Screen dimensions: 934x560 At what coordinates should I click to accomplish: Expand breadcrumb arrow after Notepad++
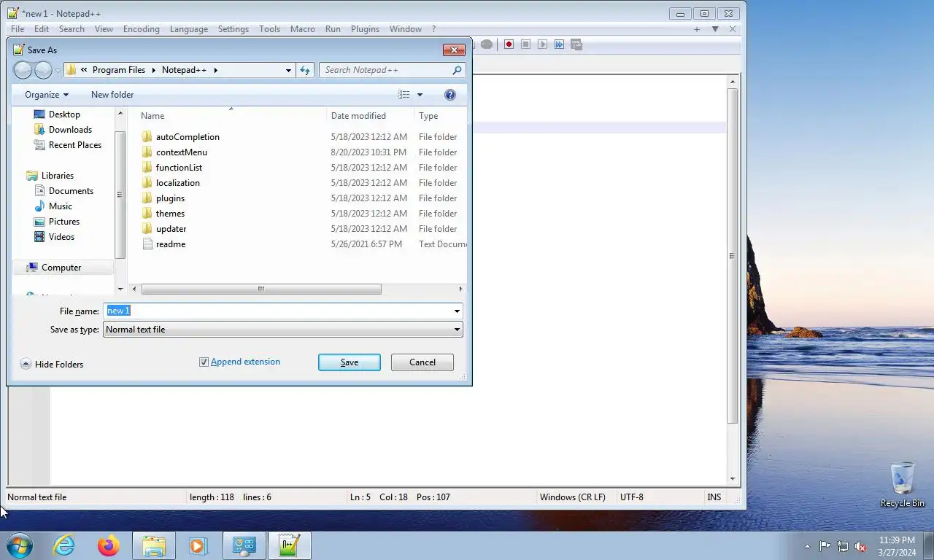216,70
